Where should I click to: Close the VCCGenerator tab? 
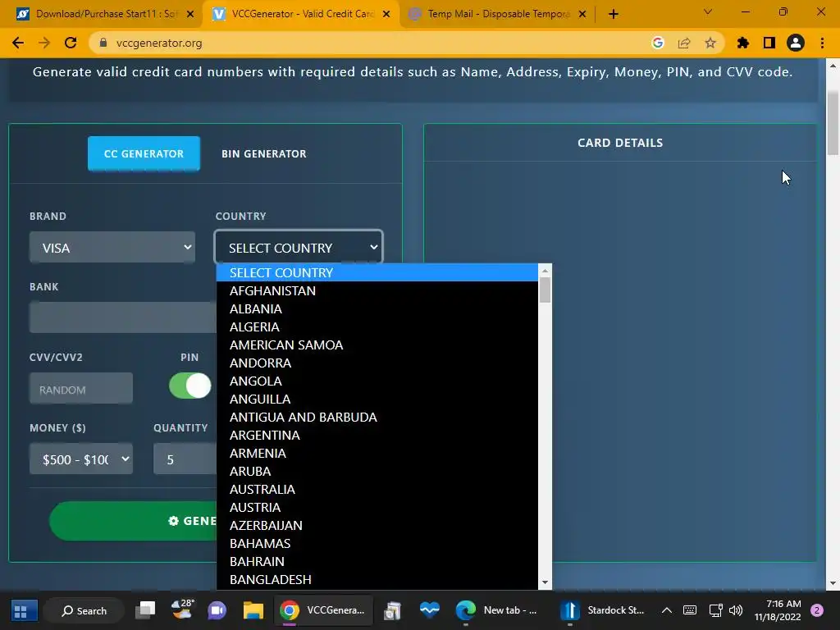pyautogui.click(x=386, y=14)
